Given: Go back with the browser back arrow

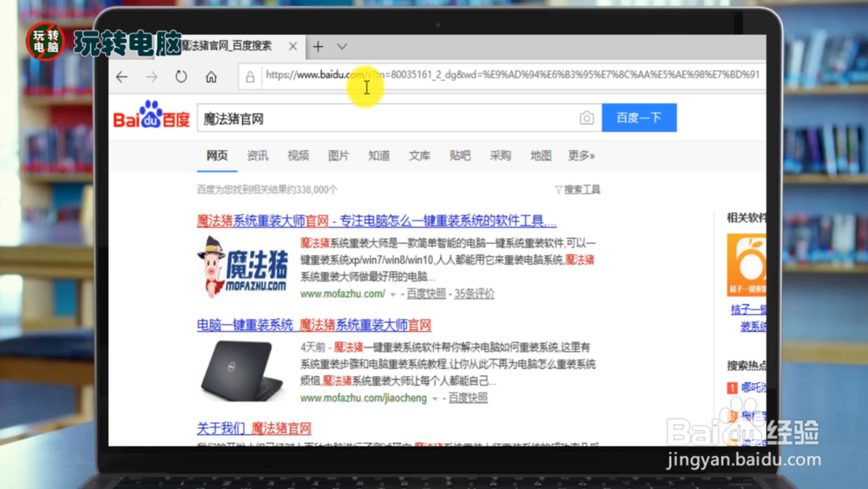Looking at the screenshot, I should (122, 77).
